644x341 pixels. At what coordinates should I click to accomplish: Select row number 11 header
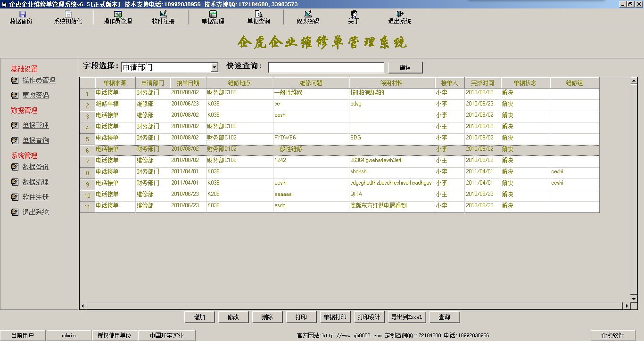87,207
